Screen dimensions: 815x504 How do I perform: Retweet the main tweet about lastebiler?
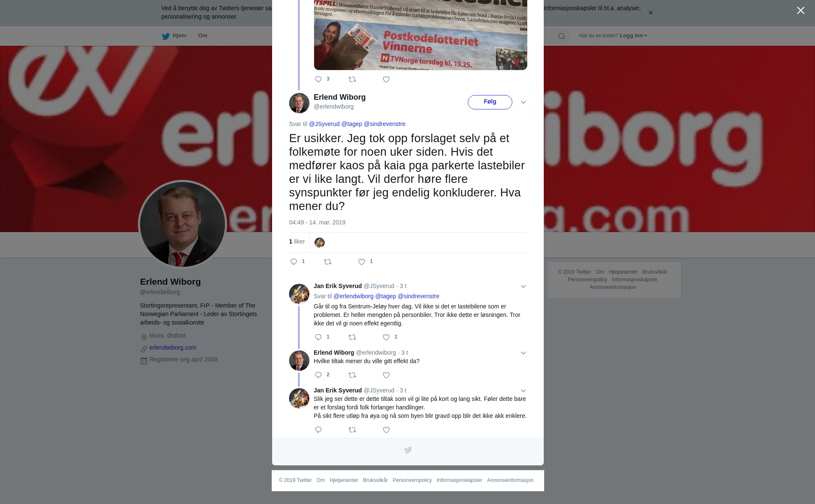click(x=328, y=262)
